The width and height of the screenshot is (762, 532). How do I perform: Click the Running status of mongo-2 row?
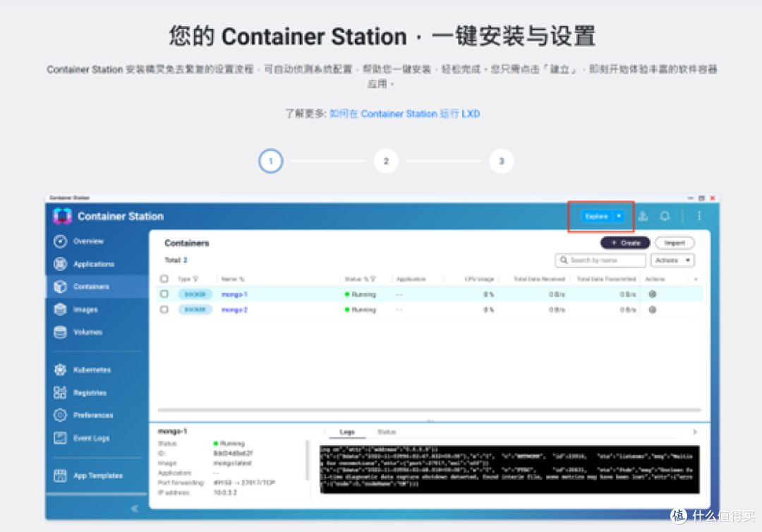point(360,310)
